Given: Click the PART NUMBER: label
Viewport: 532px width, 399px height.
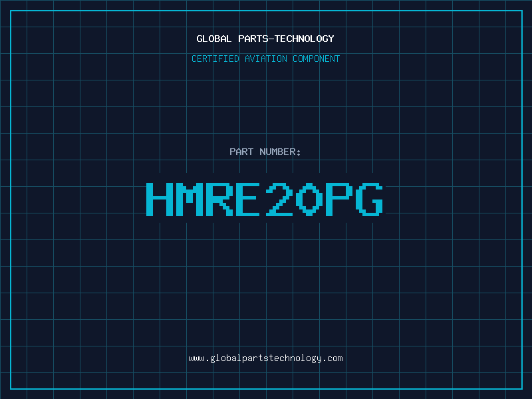Looking at the screenshot, I should point(265,152).
